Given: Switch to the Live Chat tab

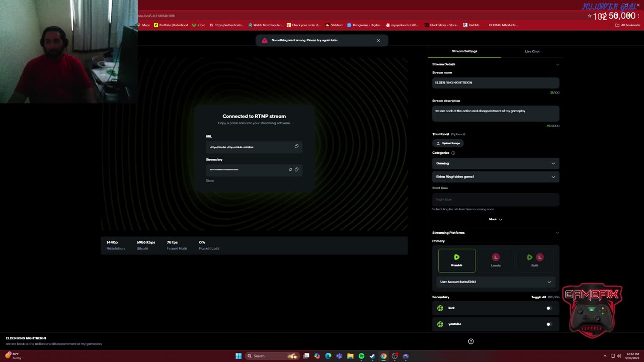Looking at the screenshot, I should coord(532,51).
